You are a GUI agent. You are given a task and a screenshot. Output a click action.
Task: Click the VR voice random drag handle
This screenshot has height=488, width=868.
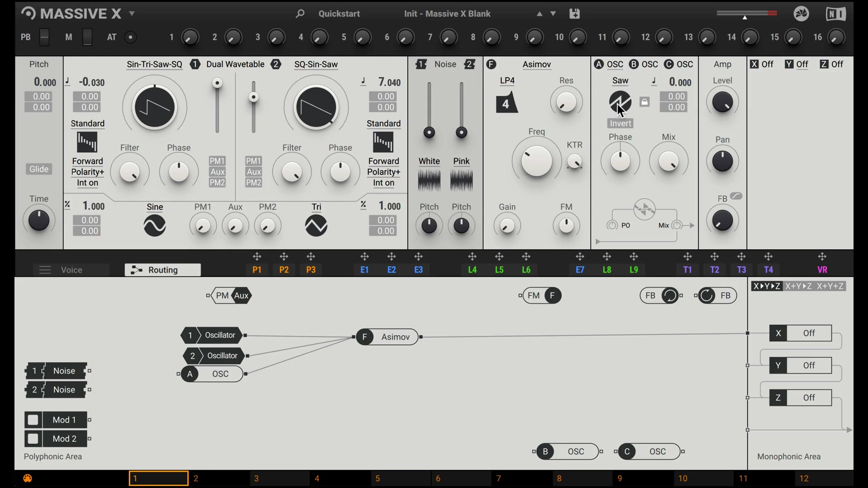tap(822, 257)
